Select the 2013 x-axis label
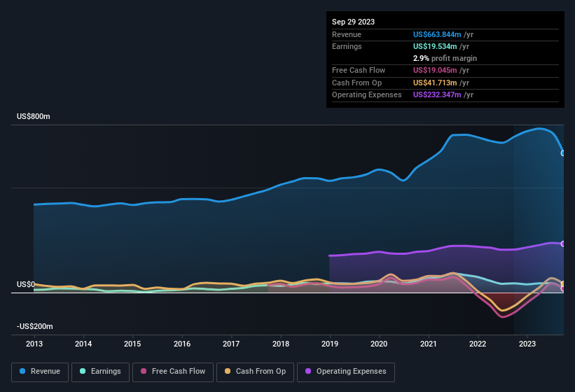This screenshot has height=392, width=575. point(34,344)
